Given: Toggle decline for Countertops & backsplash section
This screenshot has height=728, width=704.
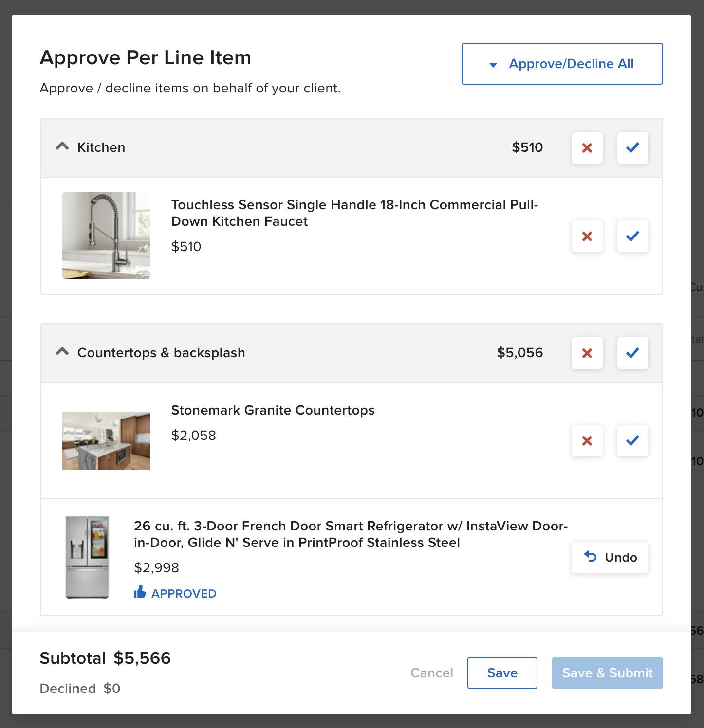Looking at the screenshot, I should point(587,353).
